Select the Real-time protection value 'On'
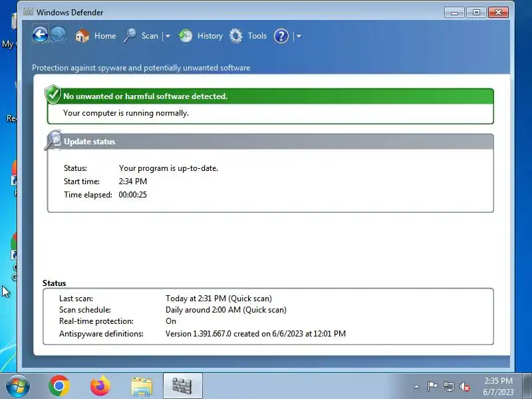This screenshot has width=532, height=399. point(171,321)
